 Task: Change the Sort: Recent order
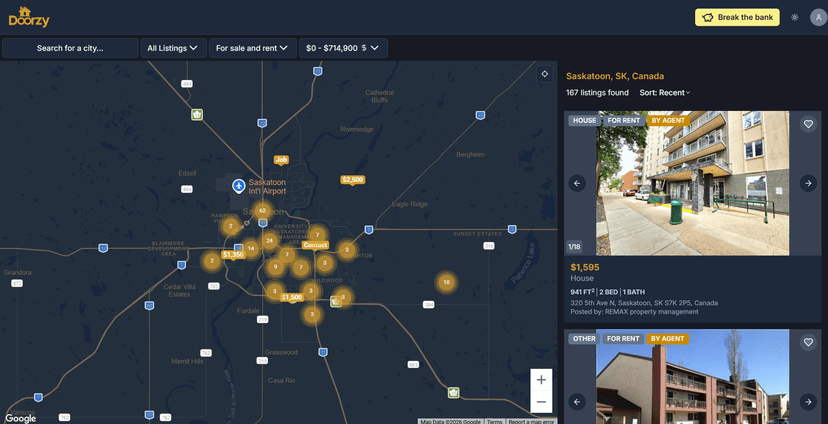tap(665, 93)
